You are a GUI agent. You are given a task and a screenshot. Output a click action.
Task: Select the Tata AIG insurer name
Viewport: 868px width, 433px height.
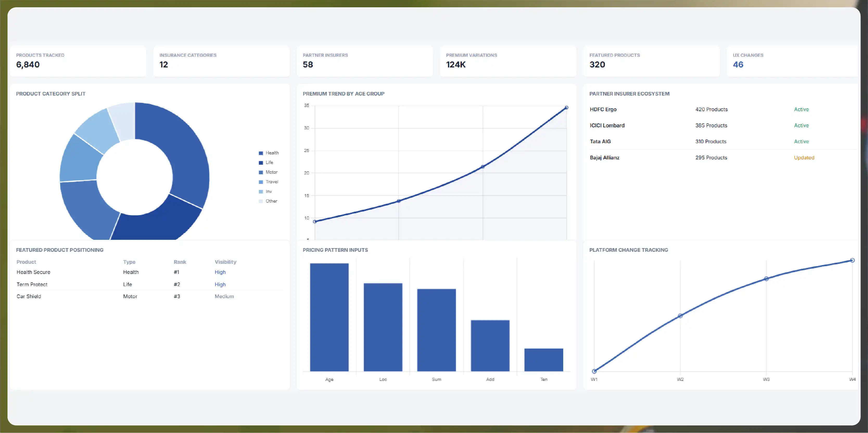point(600,142)
